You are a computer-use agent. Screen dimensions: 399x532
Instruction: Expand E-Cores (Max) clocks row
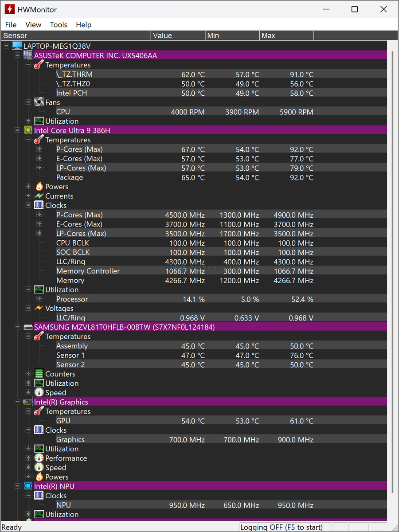[x=39, y=224]
